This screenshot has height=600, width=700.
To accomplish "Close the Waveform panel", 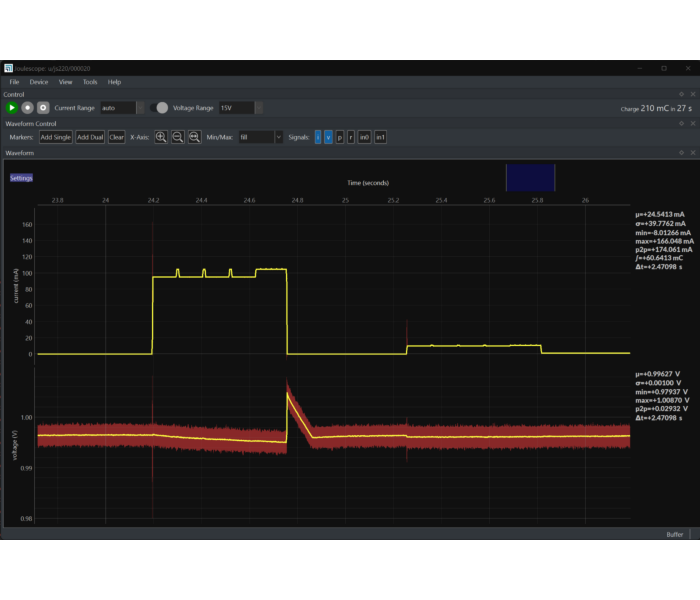I will tap(693, 153).
